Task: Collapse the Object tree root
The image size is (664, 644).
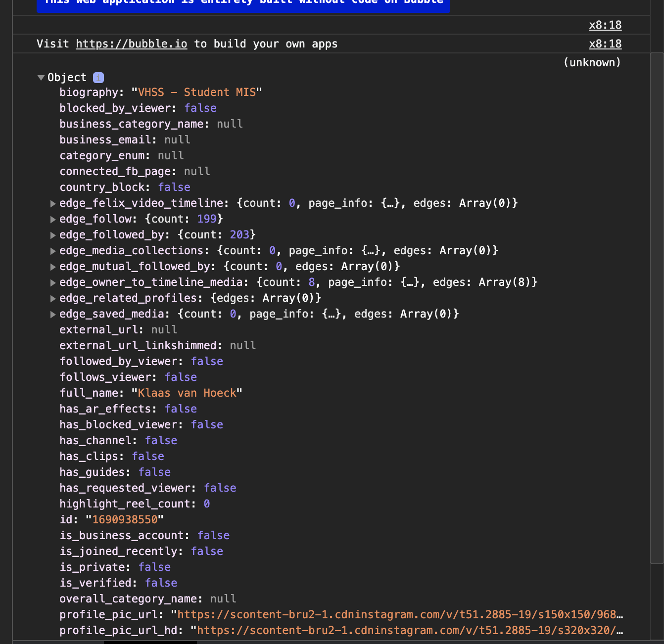Action: point(41,78)
